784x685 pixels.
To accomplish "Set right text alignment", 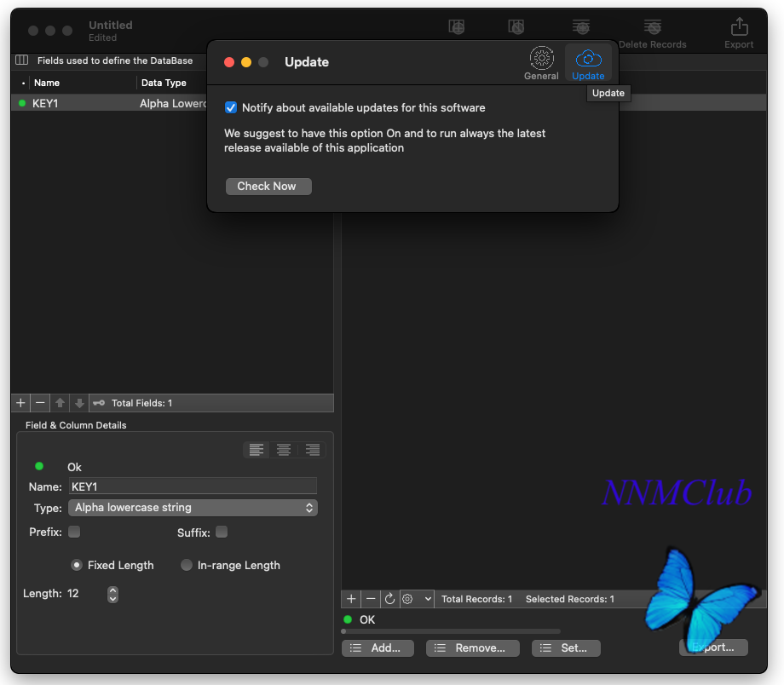I will click(313, 450).
